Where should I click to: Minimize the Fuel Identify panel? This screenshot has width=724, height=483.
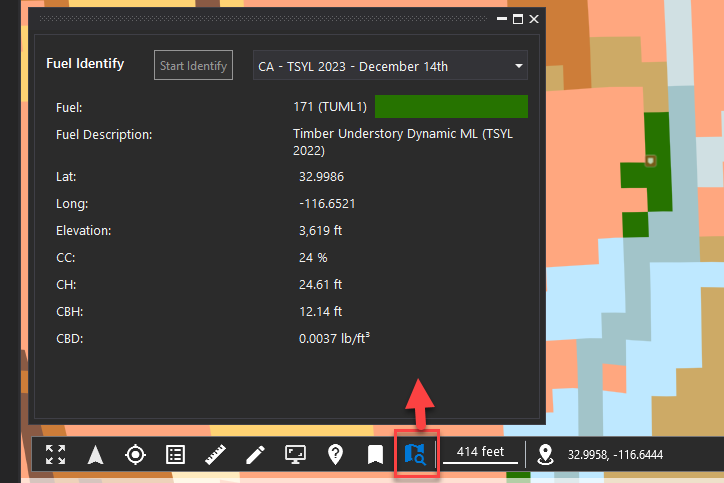pos(502,19)
